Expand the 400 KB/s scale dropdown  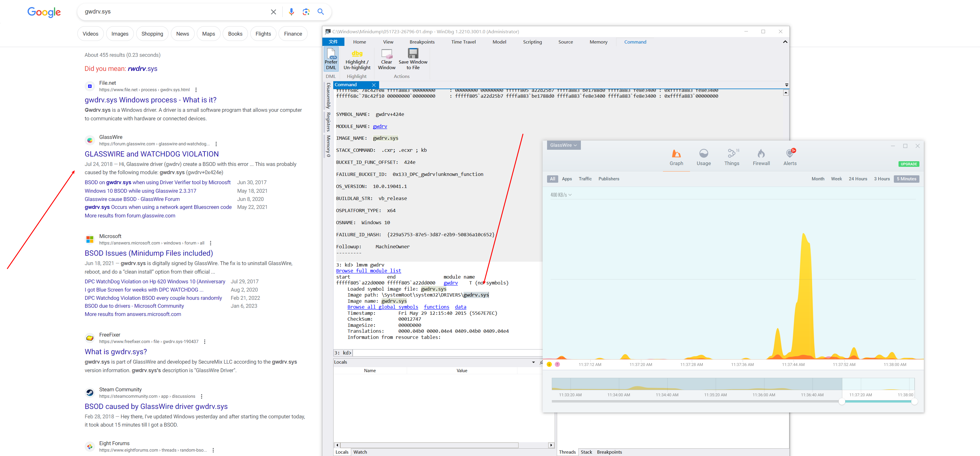click(561, 195)
